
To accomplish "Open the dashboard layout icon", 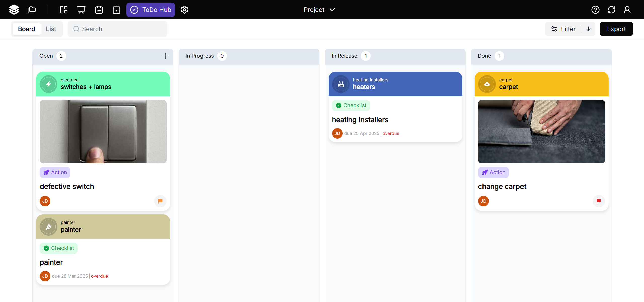I will pos(64,10).
